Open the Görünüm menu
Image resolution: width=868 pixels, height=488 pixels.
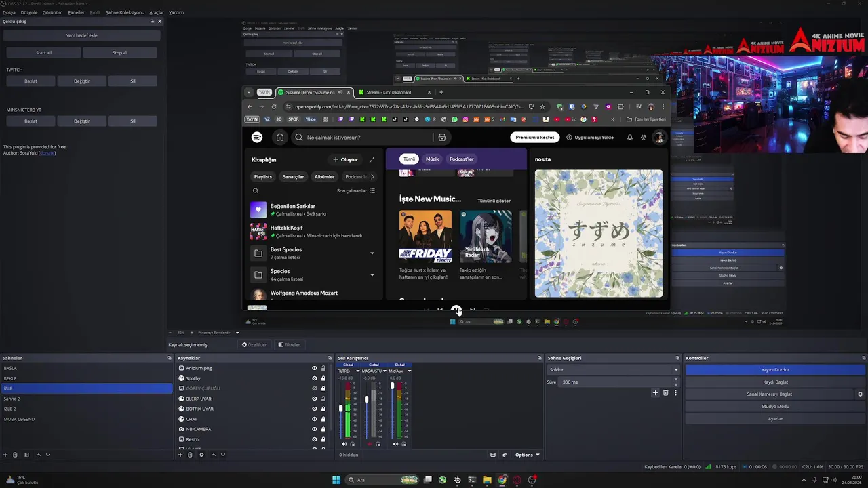52,12
